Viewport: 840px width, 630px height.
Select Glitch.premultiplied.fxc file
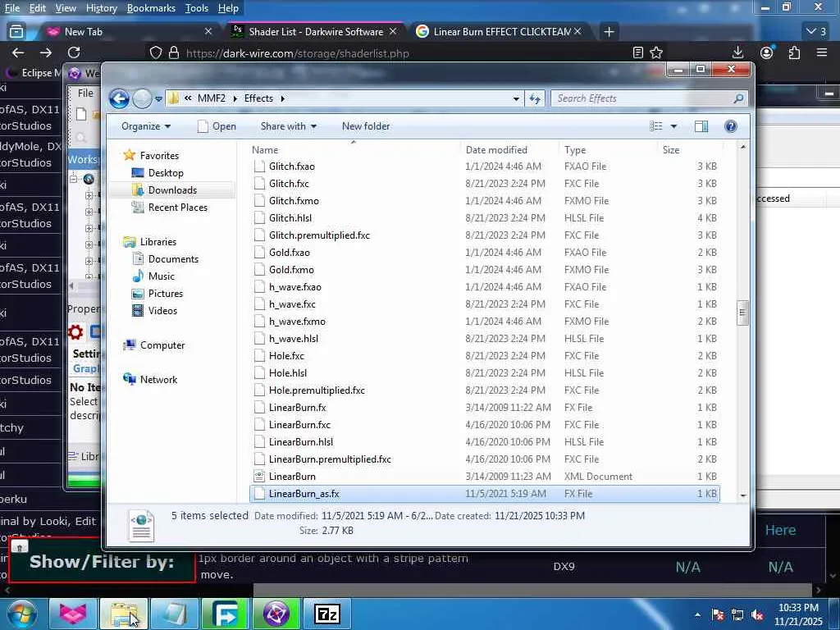(319, 235)
